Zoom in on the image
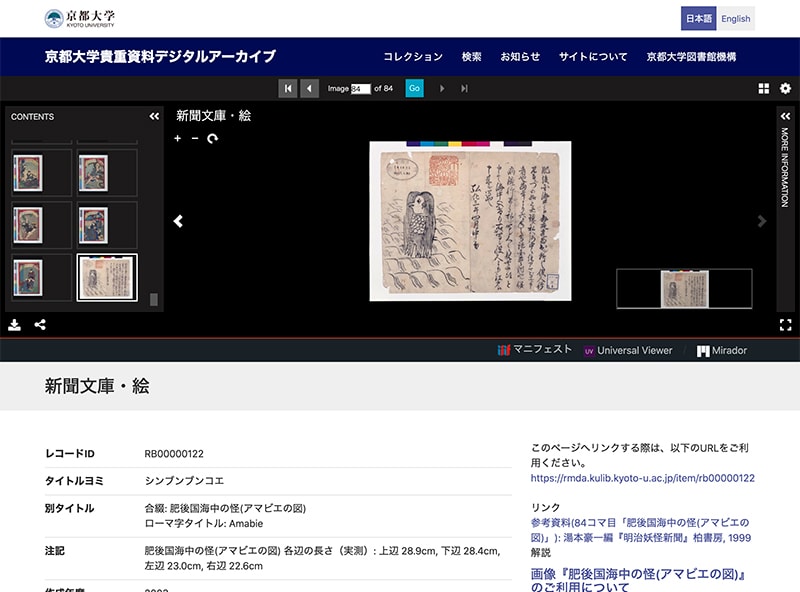800x592 pixels. click(178, 138)
